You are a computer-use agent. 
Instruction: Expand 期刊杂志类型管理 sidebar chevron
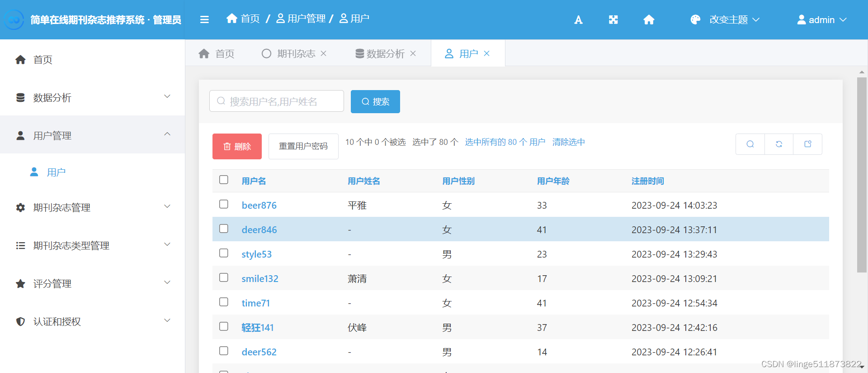[167, 244]
